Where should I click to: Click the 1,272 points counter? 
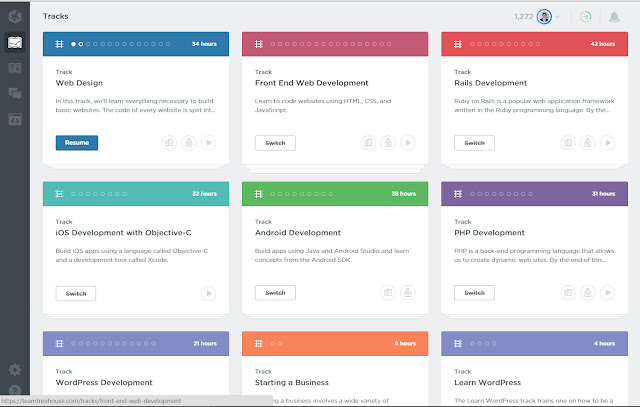point(524,17)
